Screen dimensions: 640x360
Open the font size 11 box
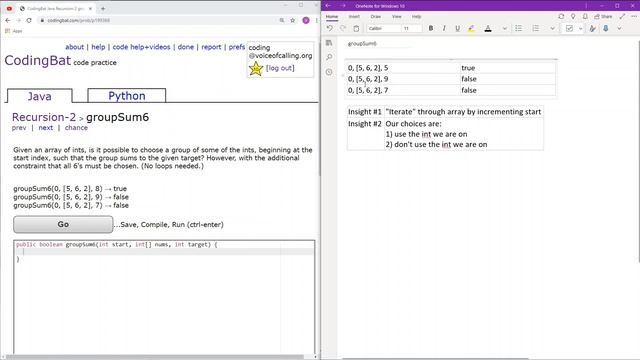[411, 29]
